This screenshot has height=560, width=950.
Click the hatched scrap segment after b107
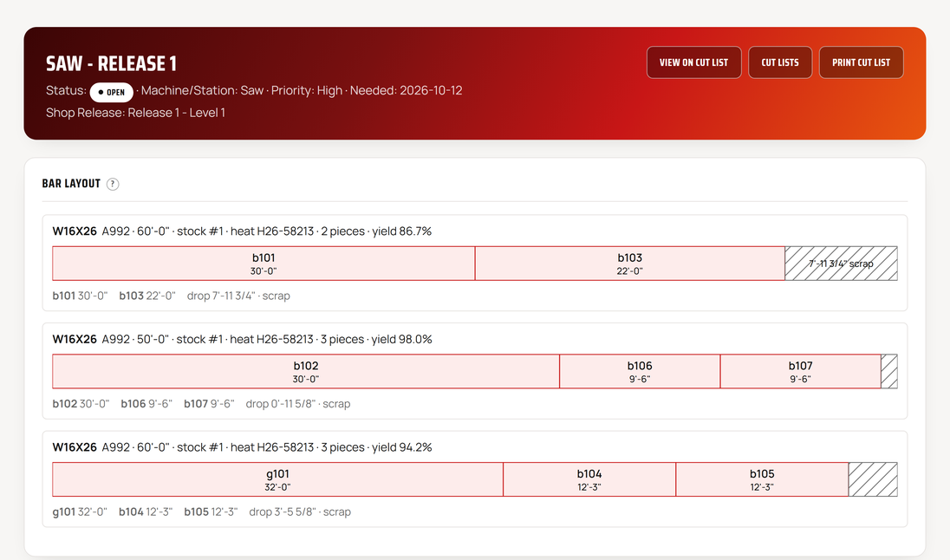tap(888, 372)
